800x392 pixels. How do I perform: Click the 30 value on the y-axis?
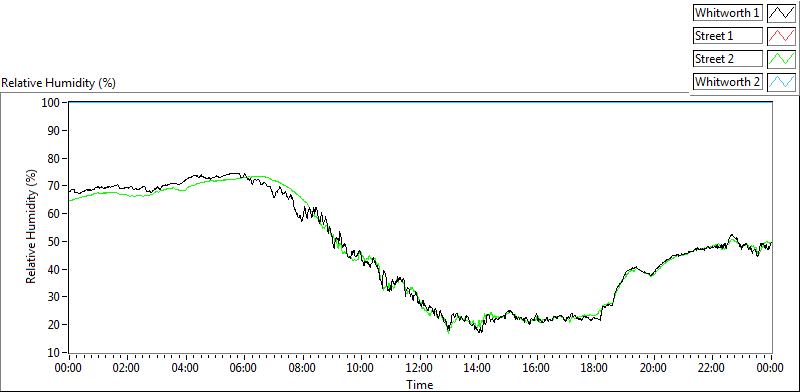[x=54, y=297]
